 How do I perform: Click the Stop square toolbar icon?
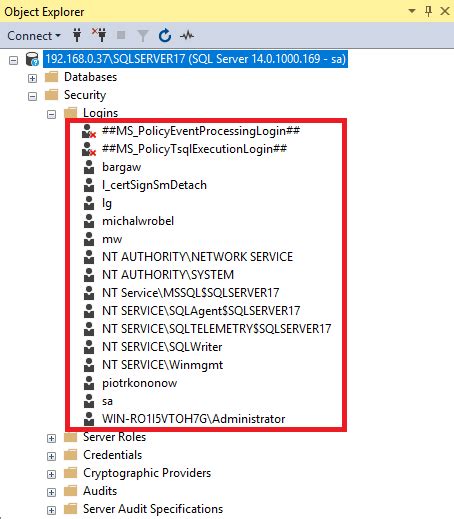(121, 35)
